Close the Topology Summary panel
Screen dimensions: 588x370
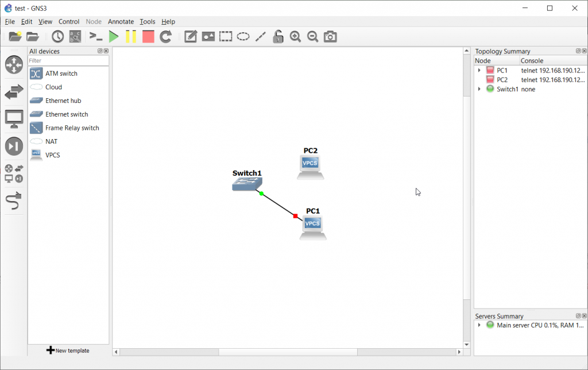coord(584,51)
